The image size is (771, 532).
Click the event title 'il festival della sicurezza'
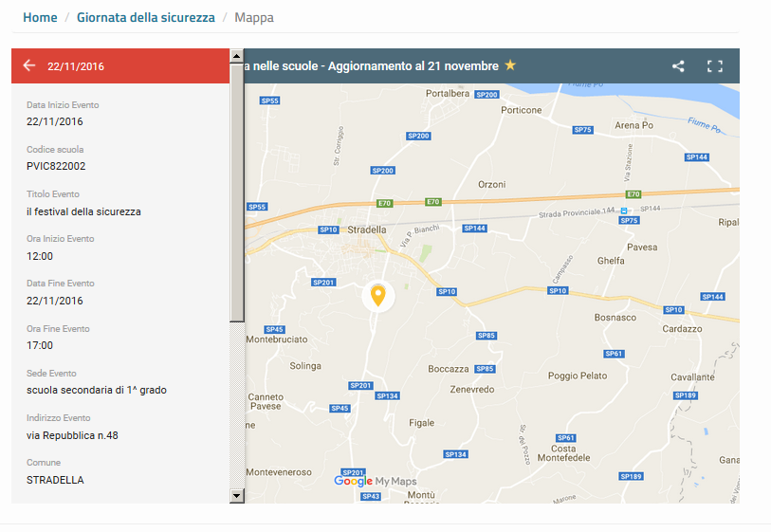pos(83,211)
